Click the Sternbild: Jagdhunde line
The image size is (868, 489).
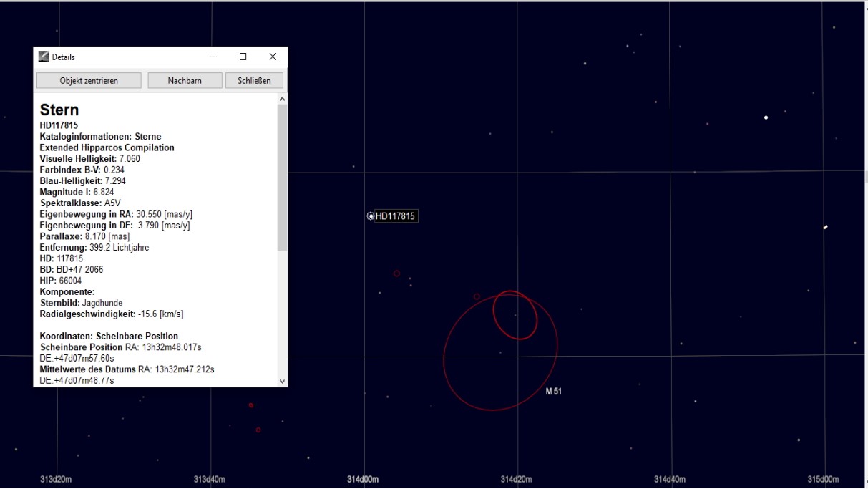[x=81, y=303]
